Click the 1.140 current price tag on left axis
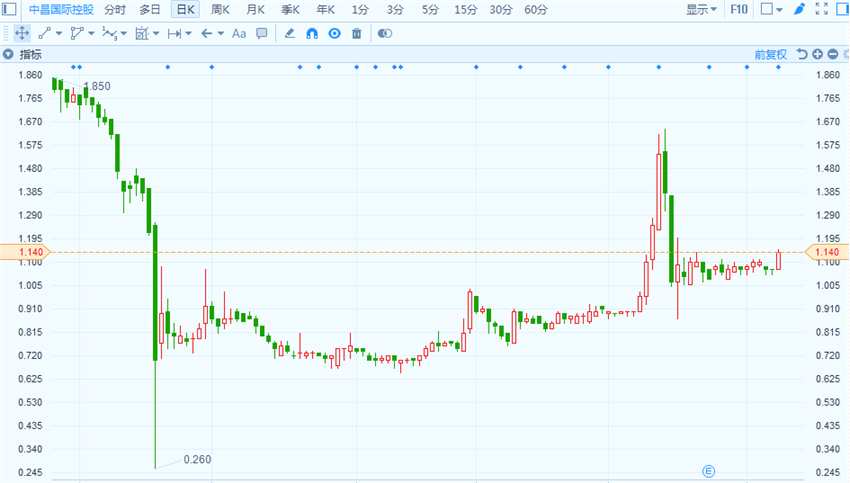Screen dimensions: 850x483 25,252
